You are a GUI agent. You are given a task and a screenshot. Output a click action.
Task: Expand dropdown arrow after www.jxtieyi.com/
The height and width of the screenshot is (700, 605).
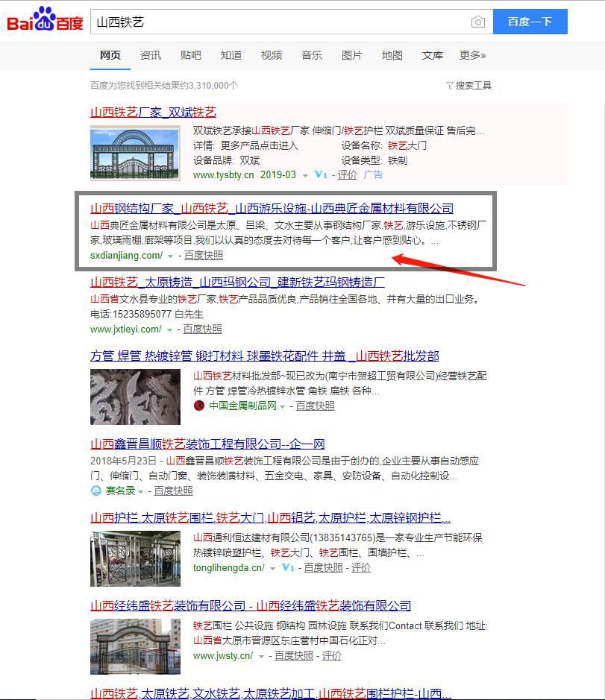pos(169,330)
